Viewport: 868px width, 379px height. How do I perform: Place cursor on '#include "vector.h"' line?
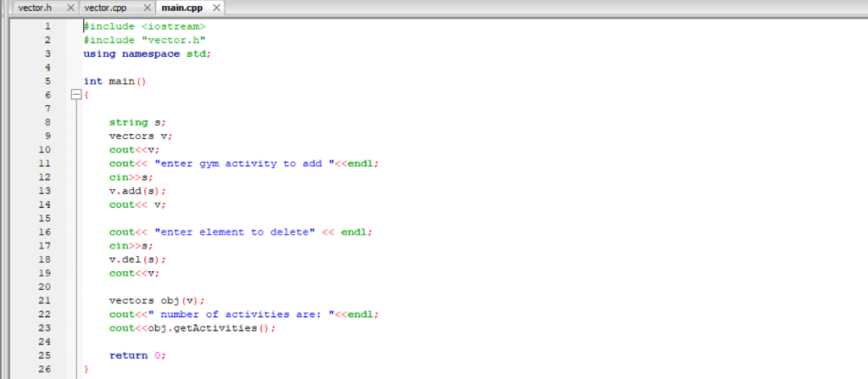(144, 40)
